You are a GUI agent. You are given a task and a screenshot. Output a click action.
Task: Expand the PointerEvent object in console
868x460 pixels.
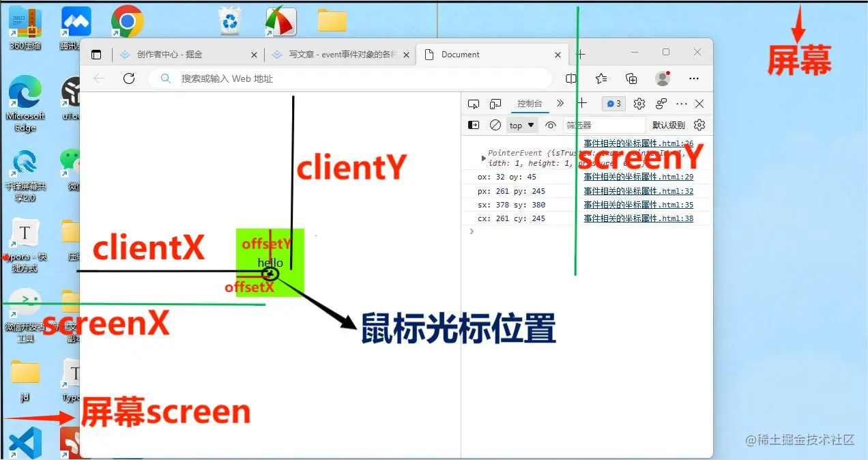coord(483,158)
